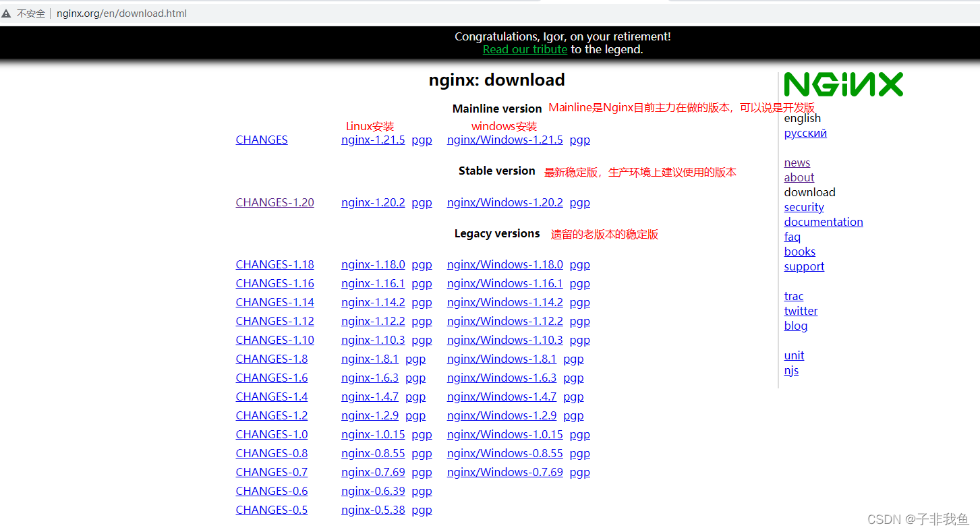Image resolution: width=980 pixels, height=532 pixels.
Task: Open the CHANGES-0.7 link
Action: tap(271, 472)
